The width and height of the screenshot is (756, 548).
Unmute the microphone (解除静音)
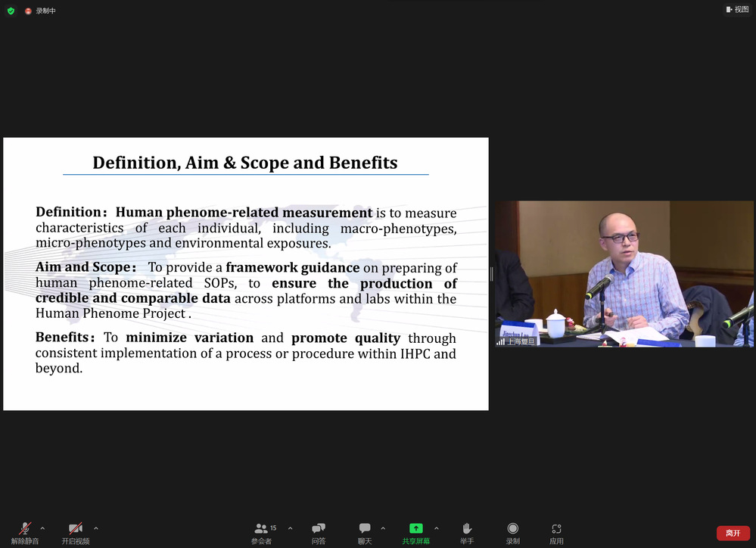click(x=25, y=532)
